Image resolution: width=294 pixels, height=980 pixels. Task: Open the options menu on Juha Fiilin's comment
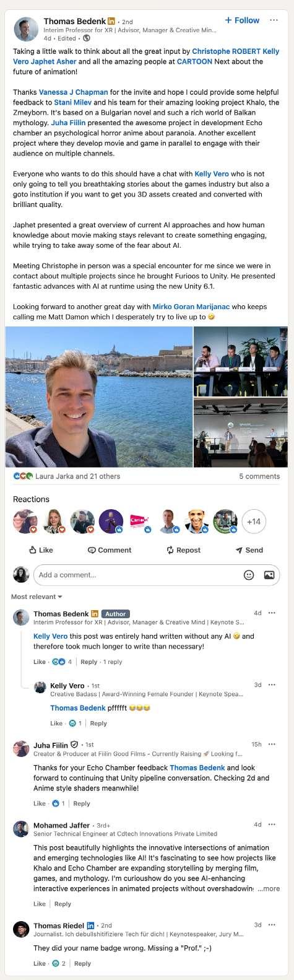click(x=272, y=744)
